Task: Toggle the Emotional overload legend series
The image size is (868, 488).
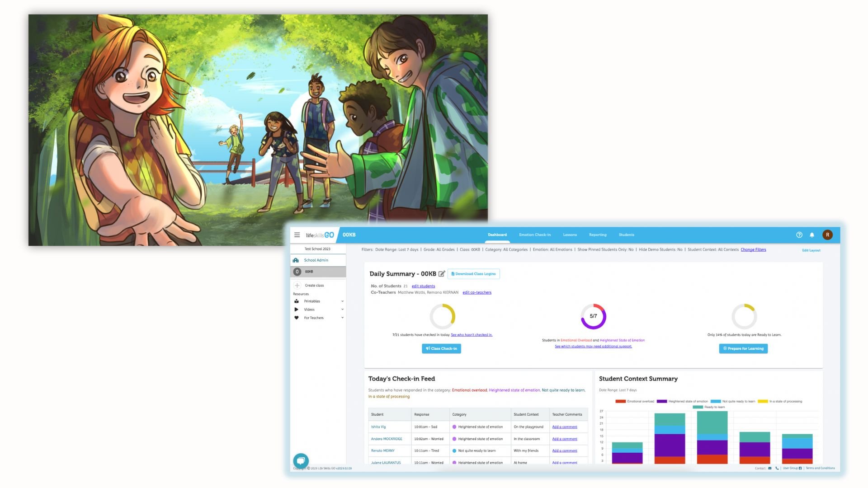Action: pos(635,401)
